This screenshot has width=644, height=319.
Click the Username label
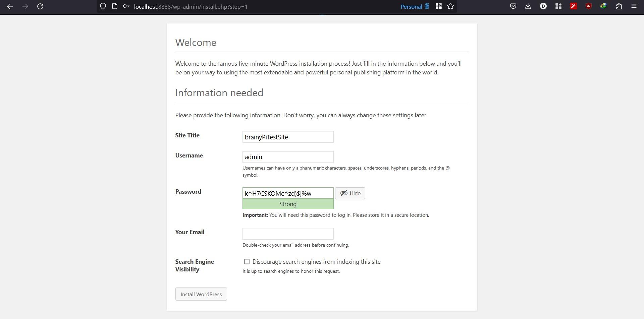click(189, 155)
